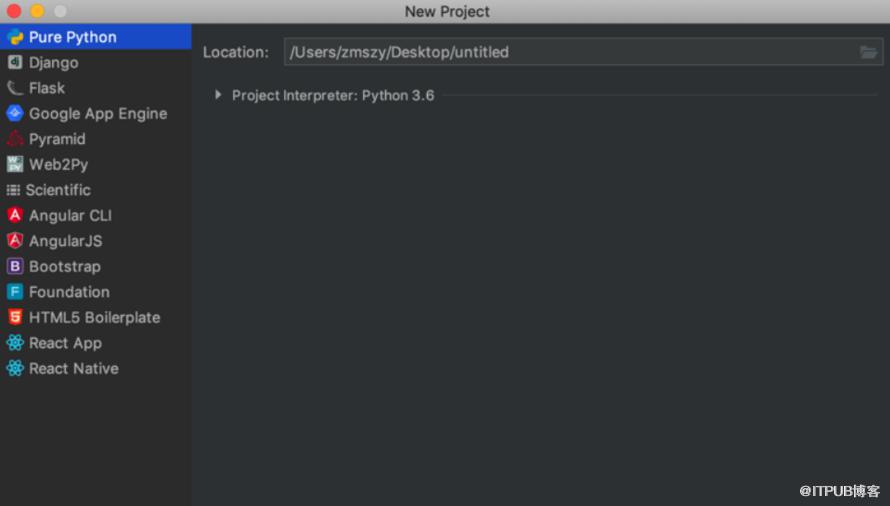Select Scientific project type
This screenshot has height=506, width=890.
(x=96, y=190)
